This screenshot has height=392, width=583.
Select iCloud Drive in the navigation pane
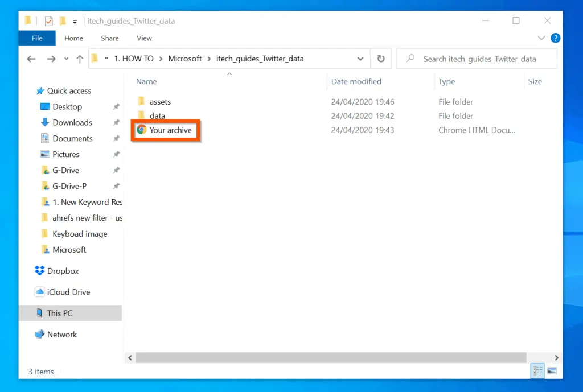coord(68,292)
